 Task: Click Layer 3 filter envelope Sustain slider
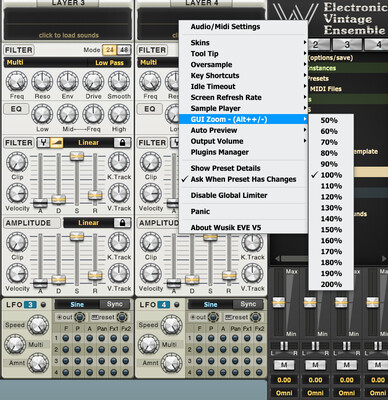77,156
